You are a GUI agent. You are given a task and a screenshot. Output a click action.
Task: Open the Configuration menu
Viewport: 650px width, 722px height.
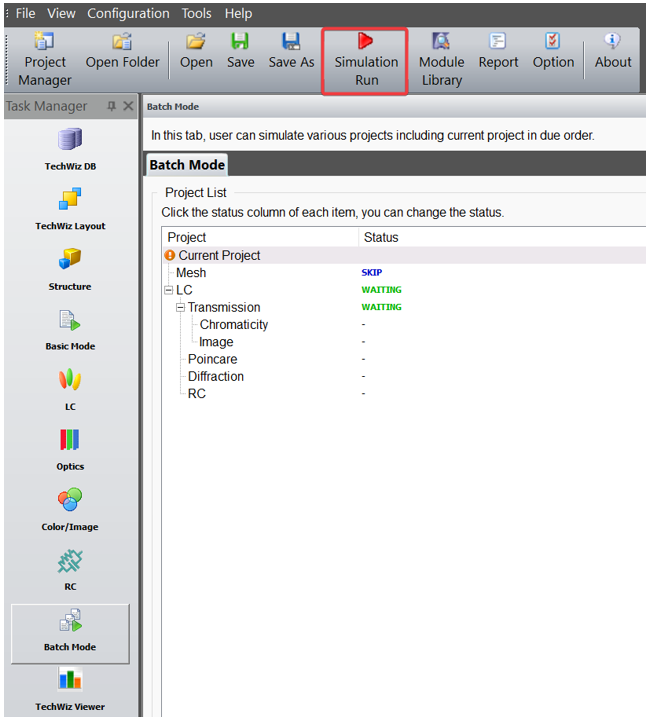click(x=128, y=13)
